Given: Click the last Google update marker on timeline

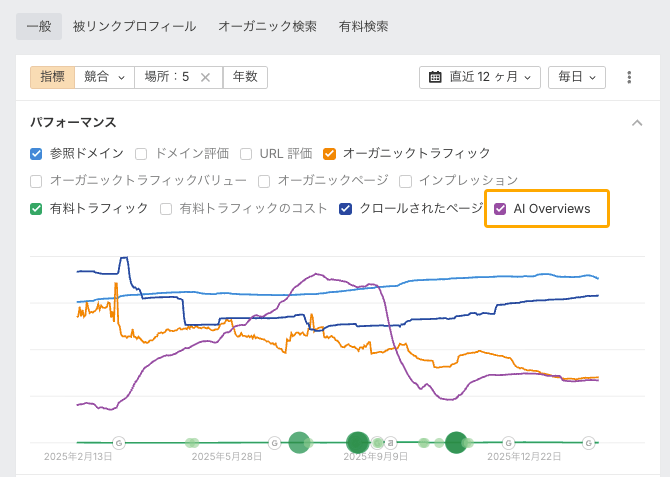Looking at the screenshot, I should (x=589, y=442).
